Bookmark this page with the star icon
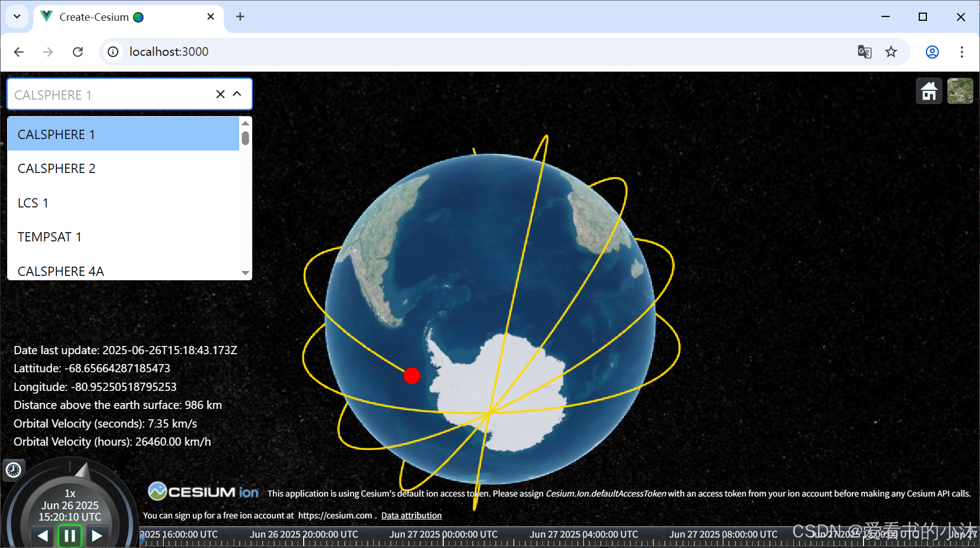Viewport: 980px width, 548px height. pos(891,51)
